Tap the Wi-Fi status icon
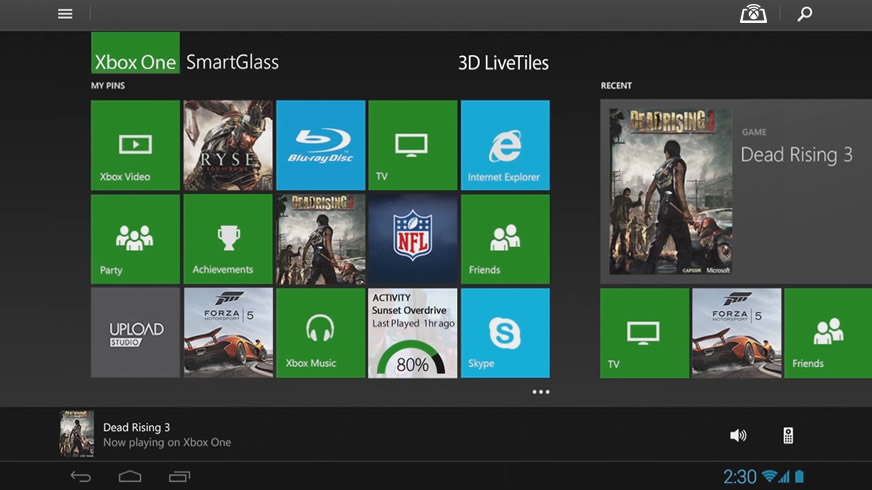Screen dimensions: 872x490 769,476
